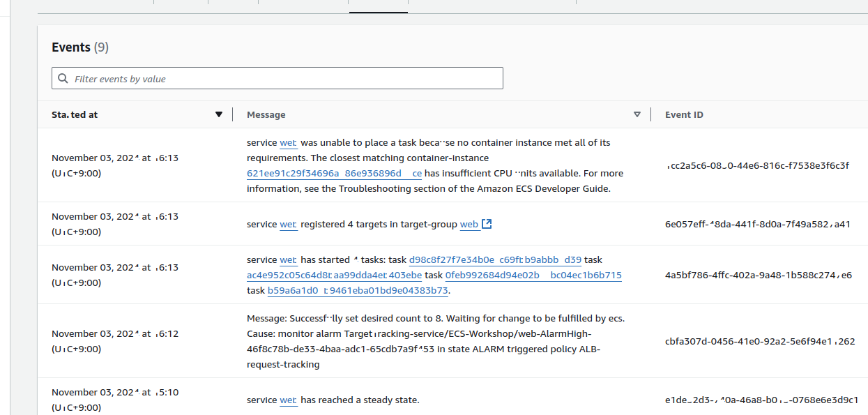Open the web link in the started 4 tasks event
The image size is (868, 415).
click(x=288, y=259)
